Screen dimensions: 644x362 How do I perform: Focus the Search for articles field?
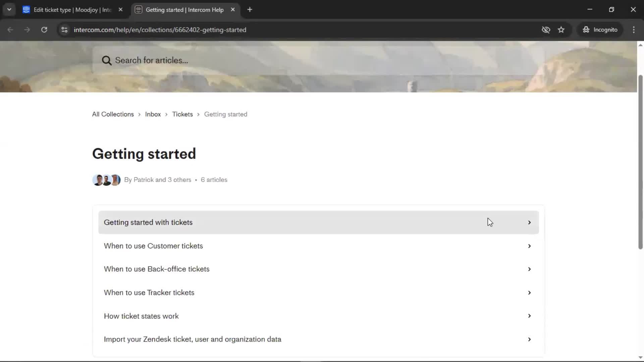coord(318,60)
